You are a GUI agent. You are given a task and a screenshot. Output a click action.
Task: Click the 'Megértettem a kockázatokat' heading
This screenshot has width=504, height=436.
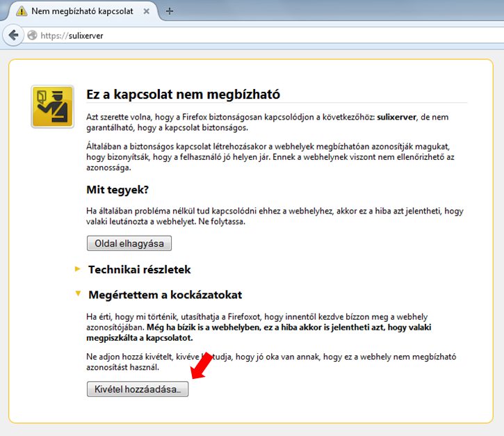[165, 295]
